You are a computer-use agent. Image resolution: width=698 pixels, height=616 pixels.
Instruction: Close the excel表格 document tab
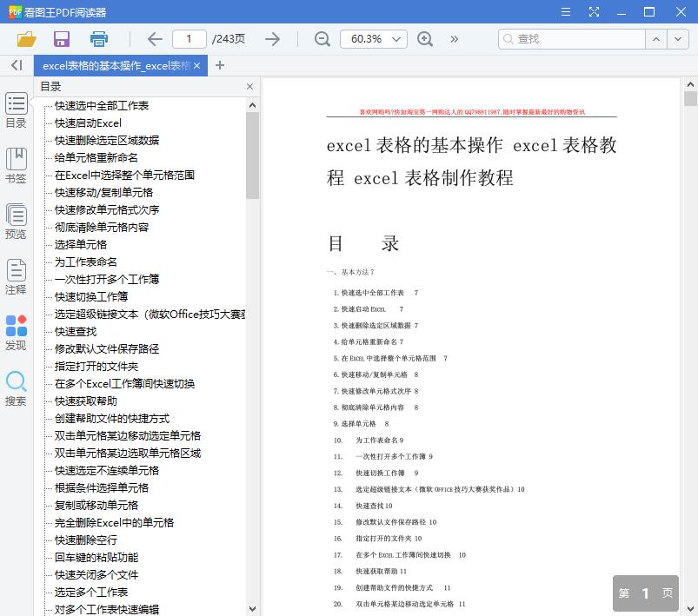(197, 66)
